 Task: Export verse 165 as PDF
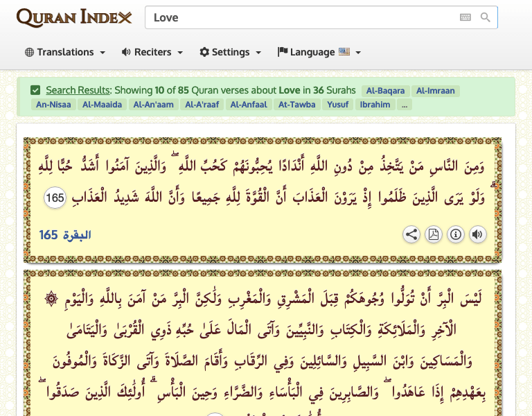[434, 234]
